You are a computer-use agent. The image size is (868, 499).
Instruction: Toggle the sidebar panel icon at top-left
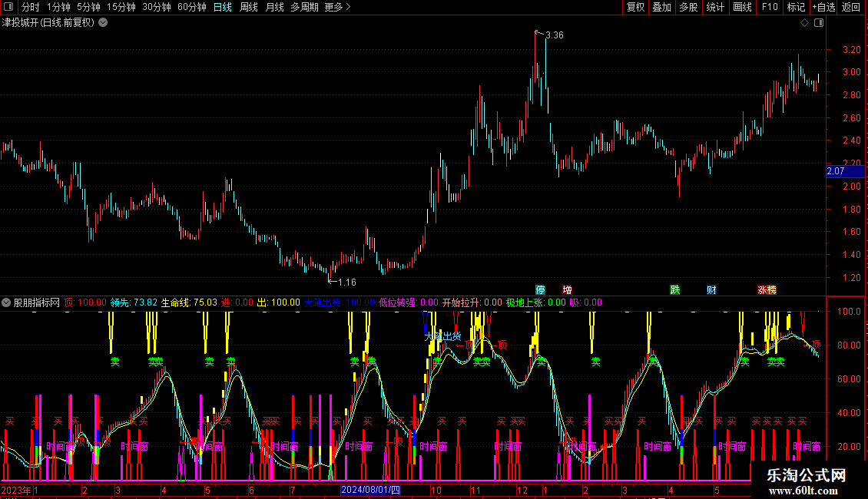tap(8, 7)
